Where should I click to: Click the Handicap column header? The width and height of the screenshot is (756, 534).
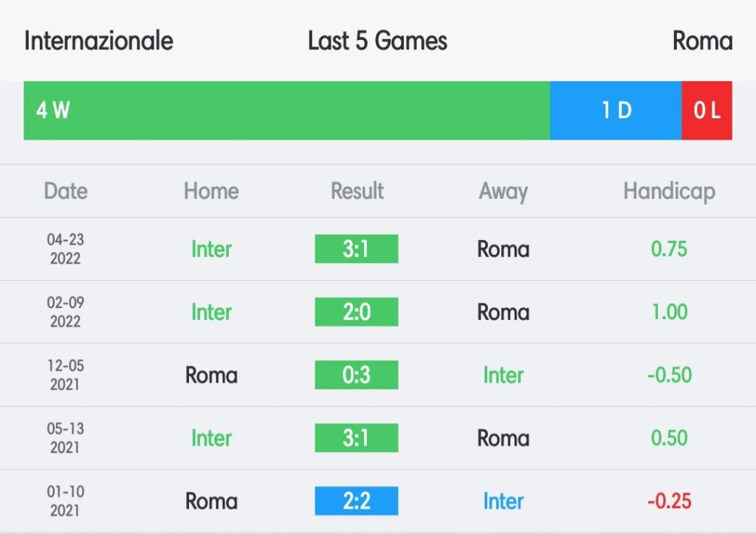tap(669, 192)
